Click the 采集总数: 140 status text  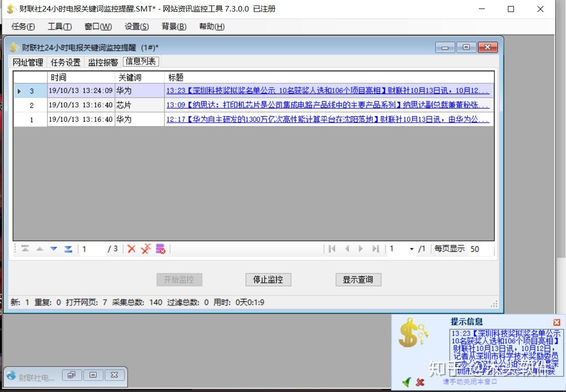coord(137,302)
